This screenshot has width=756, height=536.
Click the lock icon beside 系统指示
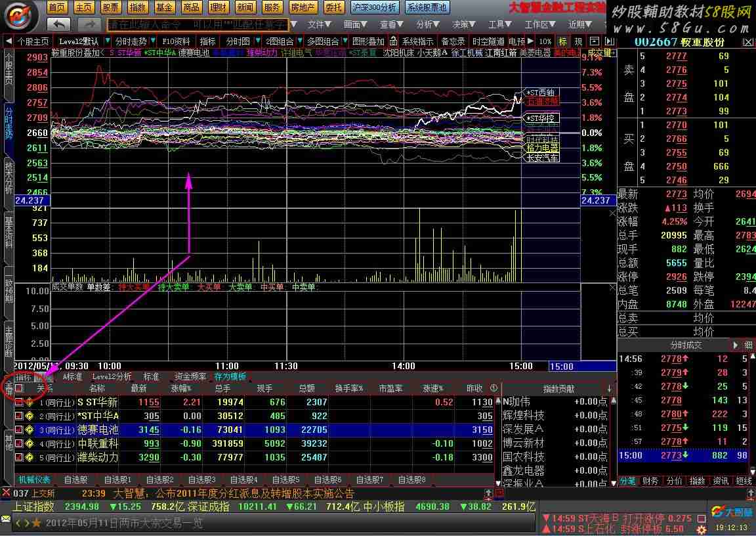tap(394, 41)
